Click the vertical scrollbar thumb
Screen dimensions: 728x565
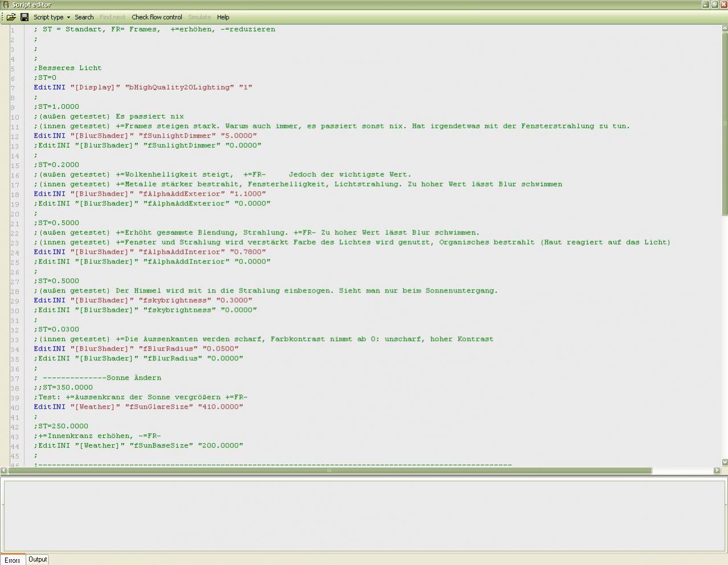(x=725, y=123)
